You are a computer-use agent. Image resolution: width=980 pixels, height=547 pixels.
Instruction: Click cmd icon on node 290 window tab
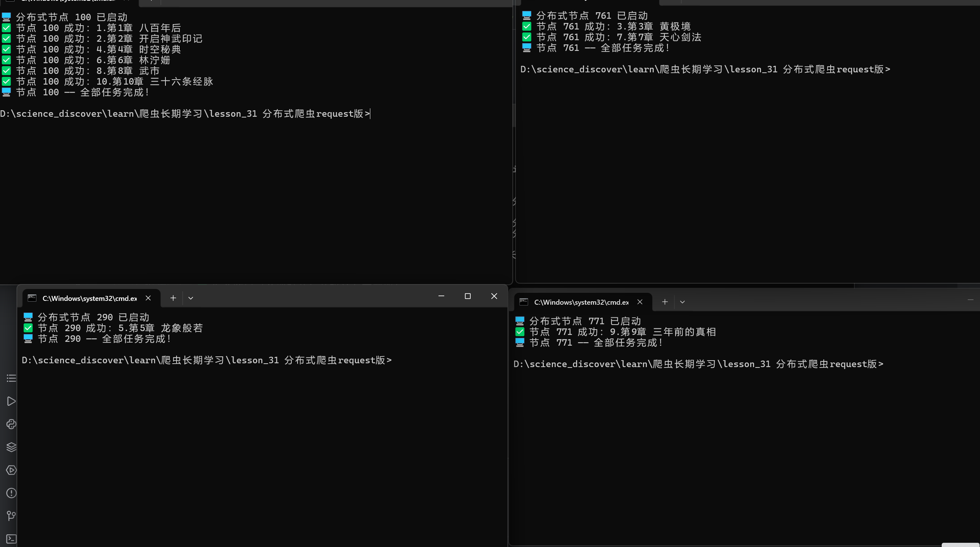[x=32, y=298]
